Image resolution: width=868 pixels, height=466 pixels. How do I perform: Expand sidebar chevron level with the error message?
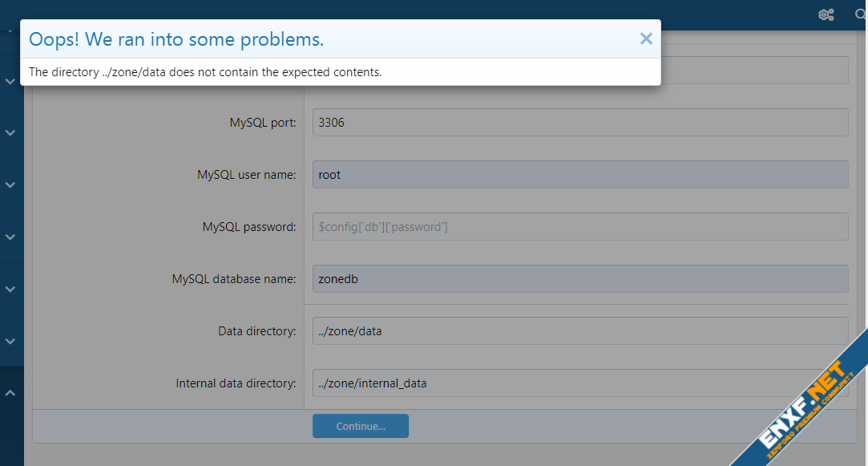10,81
